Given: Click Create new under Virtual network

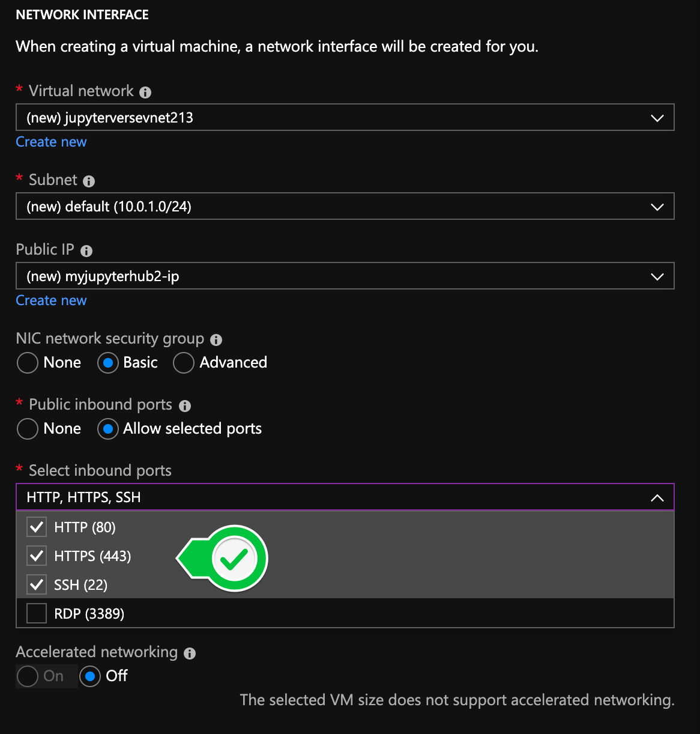Looking at the screenshot, I should click(51, 142).
